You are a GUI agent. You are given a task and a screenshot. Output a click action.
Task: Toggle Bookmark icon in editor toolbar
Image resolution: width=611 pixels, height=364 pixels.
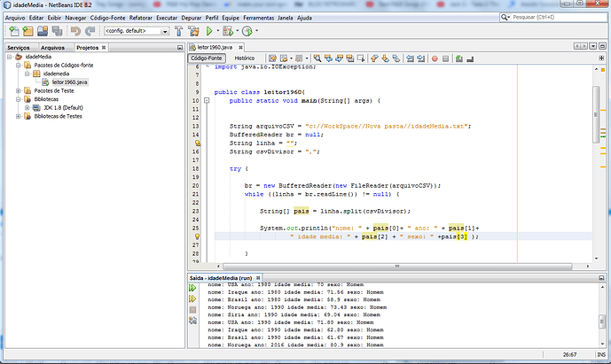coord(396,58)
